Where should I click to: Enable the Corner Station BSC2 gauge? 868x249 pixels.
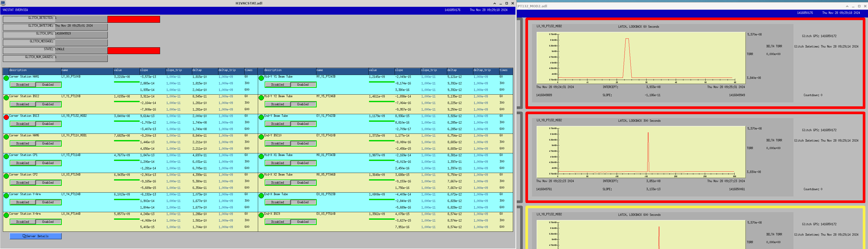point(48,104)
